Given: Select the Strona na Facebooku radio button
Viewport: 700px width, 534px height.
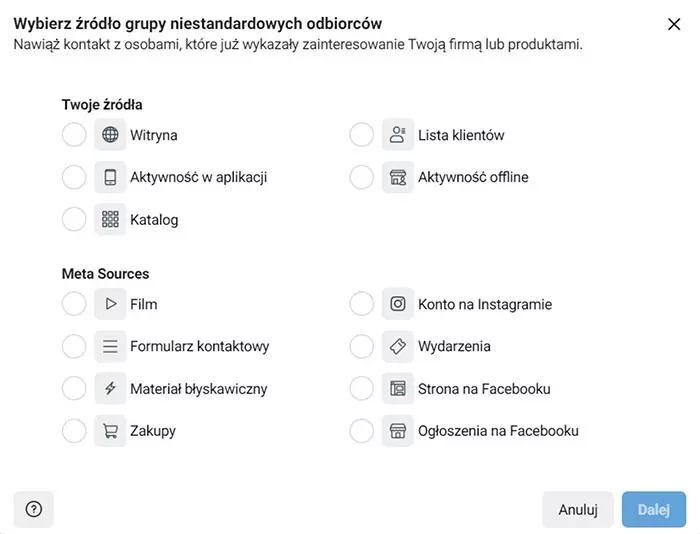Looking at the screenshot, I should [x=362, y=389].
